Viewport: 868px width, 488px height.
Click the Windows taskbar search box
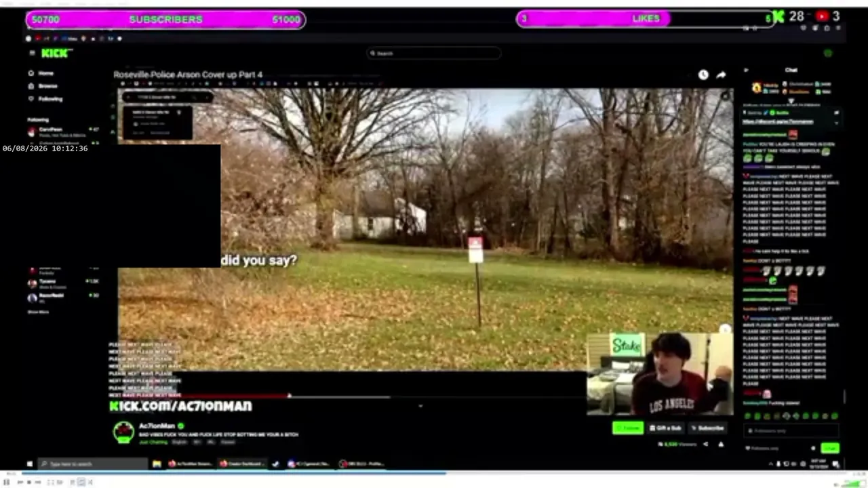[93, 464]
